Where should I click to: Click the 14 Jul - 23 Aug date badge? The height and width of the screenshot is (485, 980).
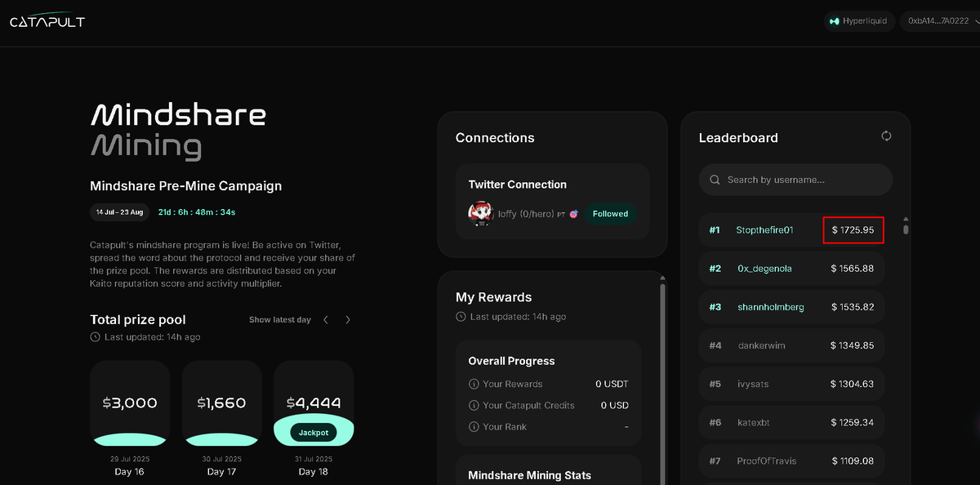[x=119, y=212]
